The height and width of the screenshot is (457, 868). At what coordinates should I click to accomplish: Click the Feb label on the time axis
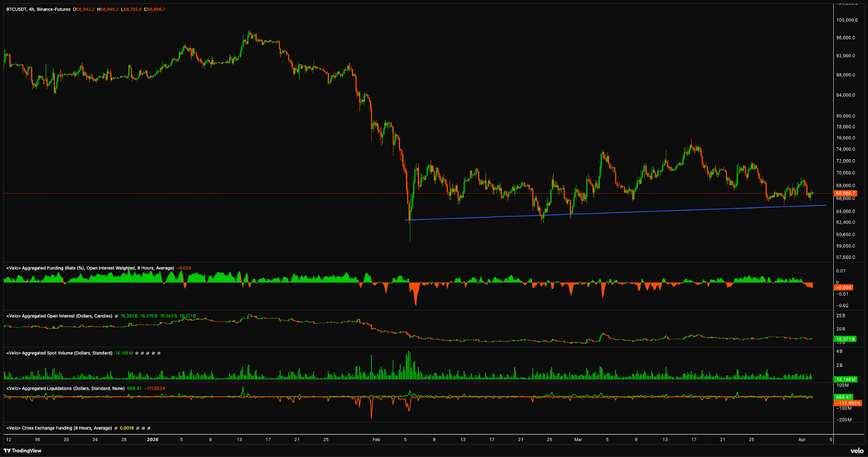coord(376,439)
